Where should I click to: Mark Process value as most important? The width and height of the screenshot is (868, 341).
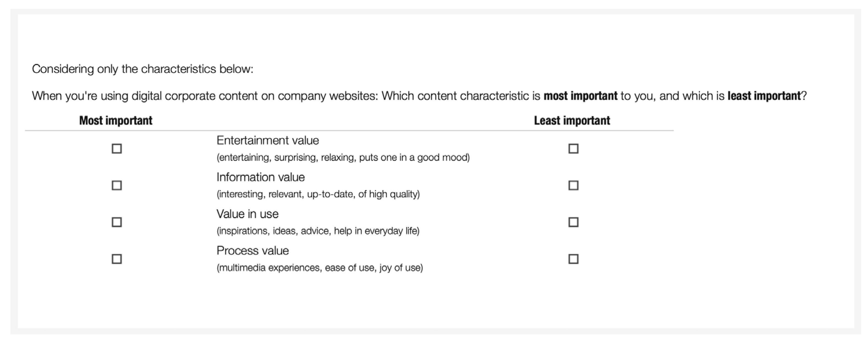pos(116,259)
